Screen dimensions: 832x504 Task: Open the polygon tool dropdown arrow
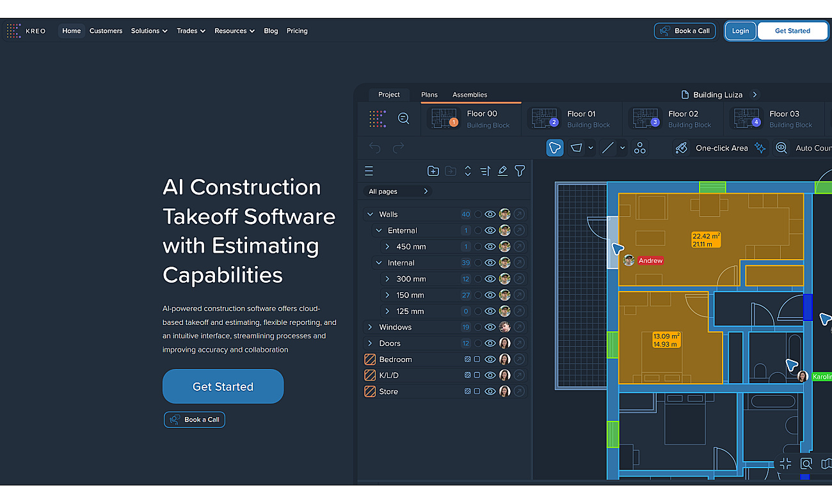[591, 148]
